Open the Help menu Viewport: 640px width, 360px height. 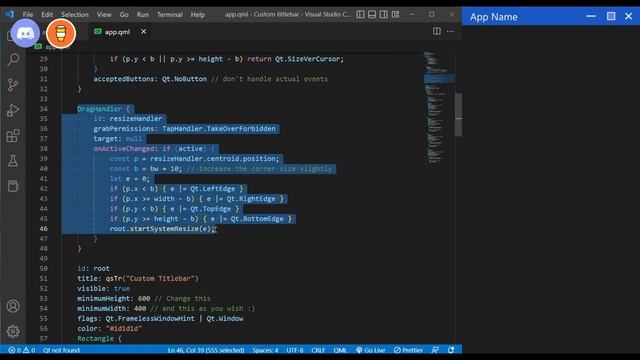coord(198,14)
